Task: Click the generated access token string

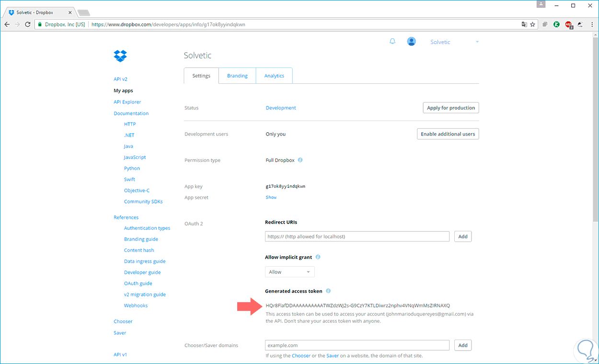Action: tap(357, 306)
